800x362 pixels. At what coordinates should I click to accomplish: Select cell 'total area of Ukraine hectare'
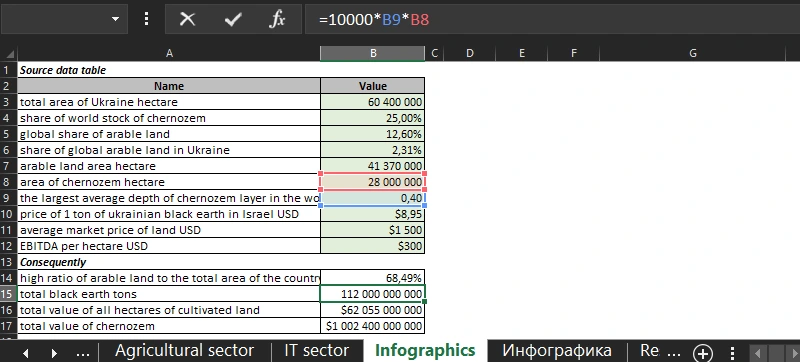pyautogui.click(x=169, y=102)
